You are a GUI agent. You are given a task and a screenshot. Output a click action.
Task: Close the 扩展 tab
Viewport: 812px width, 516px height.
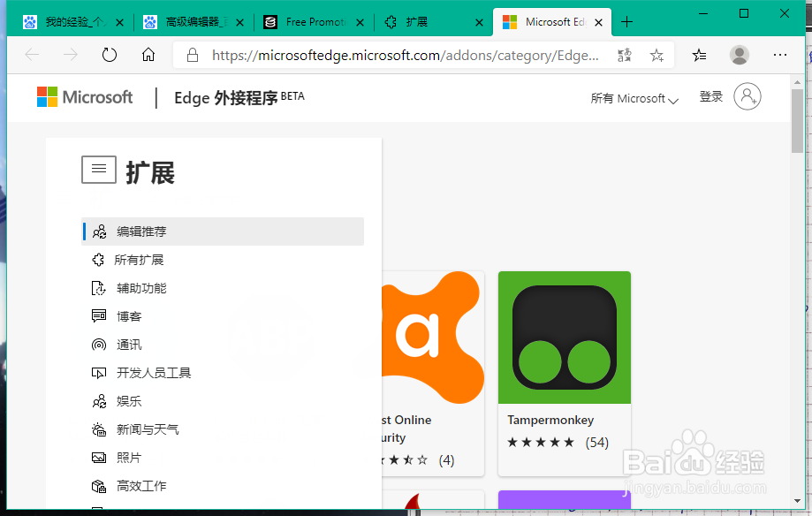(480, 22)
